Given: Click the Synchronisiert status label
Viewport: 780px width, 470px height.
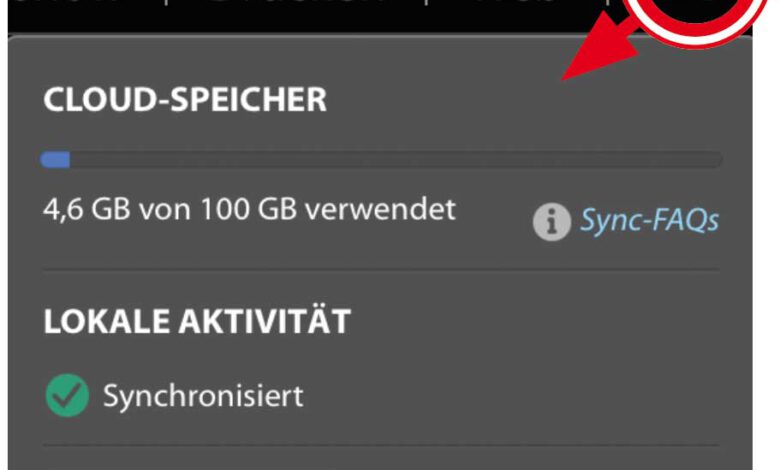Looking at the screenshot, I should [x=203, y=396].
